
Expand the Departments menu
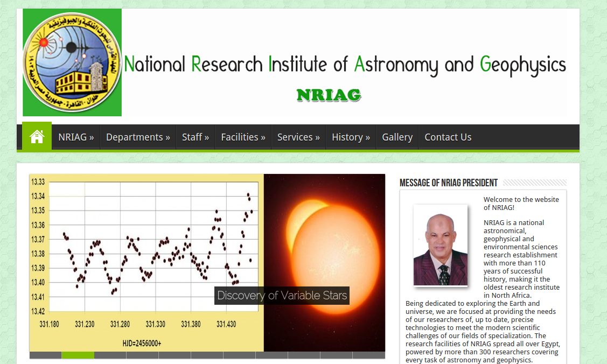[138, 137]
